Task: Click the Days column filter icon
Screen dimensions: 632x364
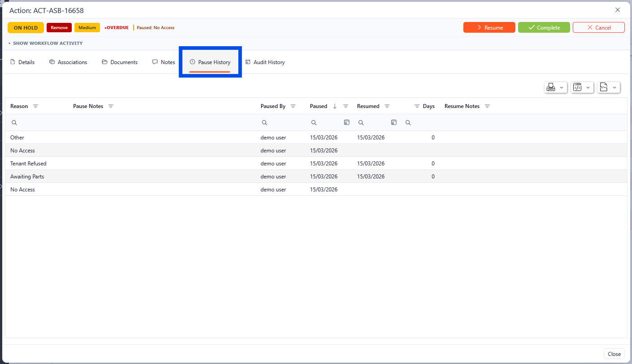Action: (x=417, y=106)
